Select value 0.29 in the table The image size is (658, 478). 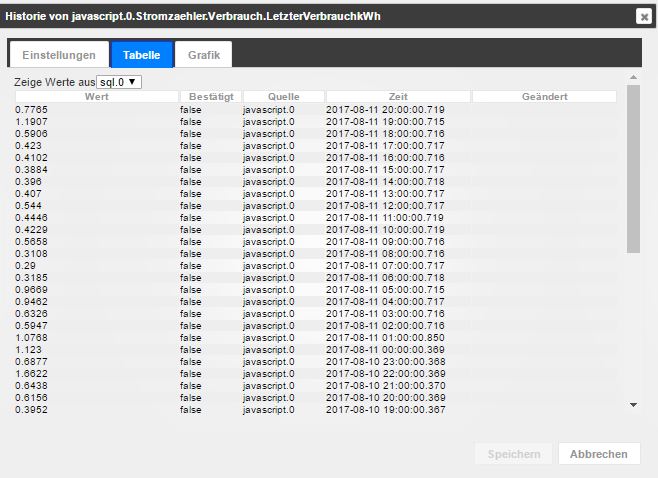point(26,266)
